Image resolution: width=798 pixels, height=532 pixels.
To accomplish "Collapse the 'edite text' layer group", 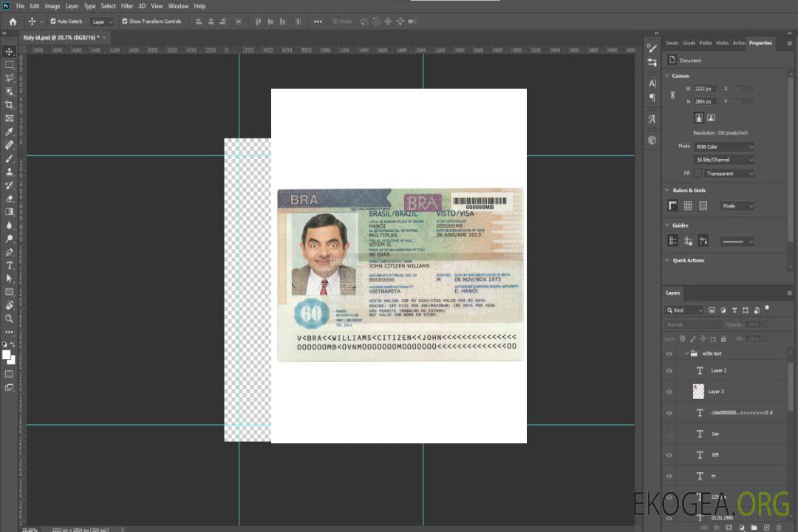I will [686, 353].
